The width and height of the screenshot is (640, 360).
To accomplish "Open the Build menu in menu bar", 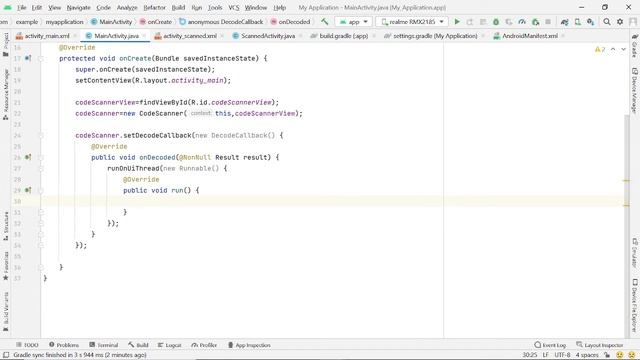I will point(178,7).
